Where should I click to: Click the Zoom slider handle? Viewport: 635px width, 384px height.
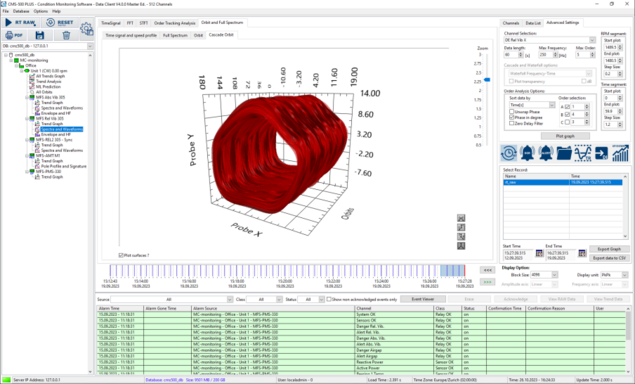(x=487, y=80)
